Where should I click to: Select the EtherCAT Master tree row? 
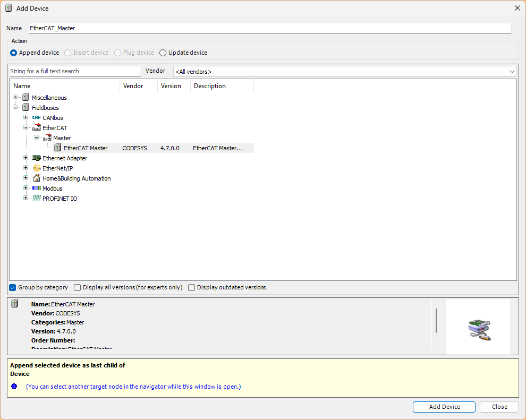[x=153, y=148]
